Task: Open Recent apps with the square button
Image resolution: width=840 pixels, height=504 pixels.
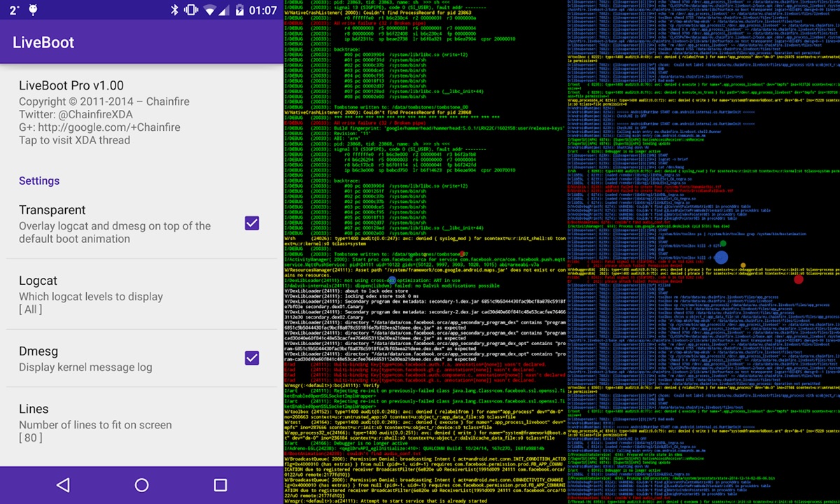Action: (220, 484)
